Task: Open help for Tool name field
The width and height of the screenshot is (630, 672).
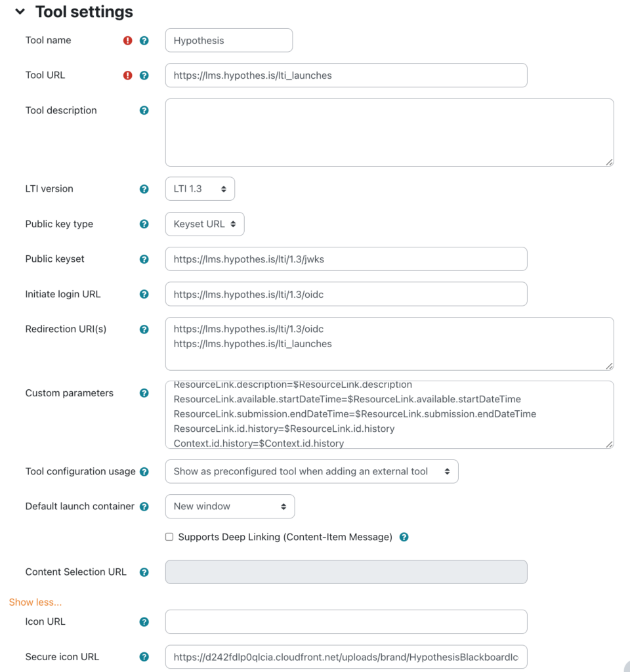Action: pos(144,40)
